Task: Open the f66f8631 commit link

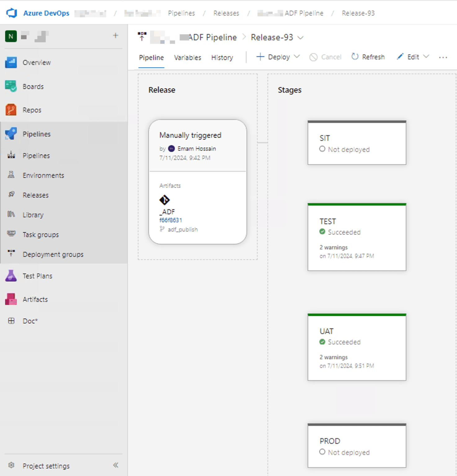Action: [x=171, y=220]
